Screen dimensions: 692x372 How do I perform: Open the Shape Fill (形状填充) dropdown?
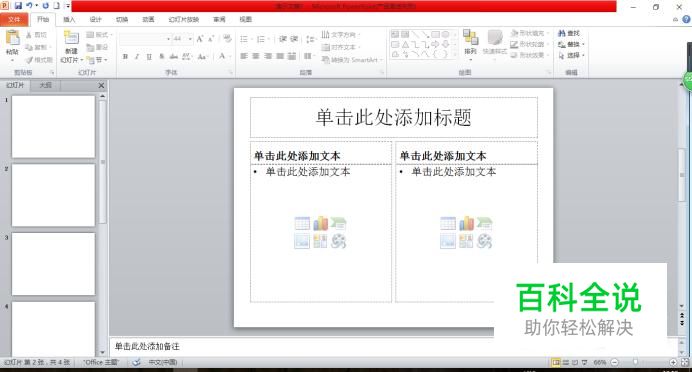pos(530,33)
